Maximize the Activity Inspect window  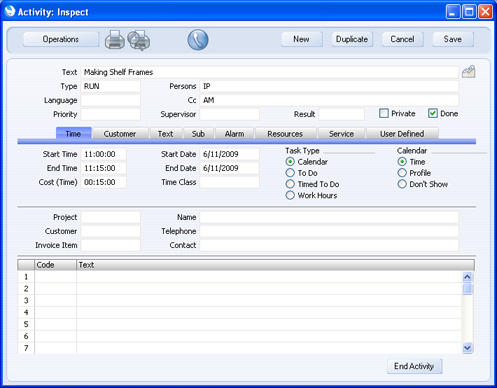point(469,12)
